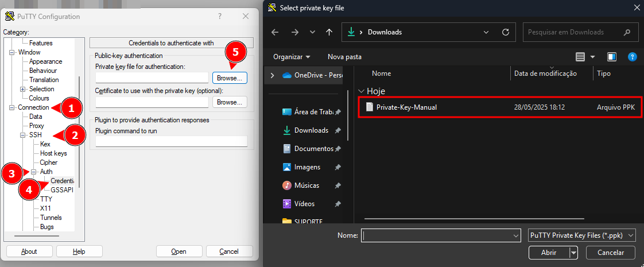The height and width of the screenshot is (267, 644).
Task: Expand the Selection tree node
Action: (22, 89)
